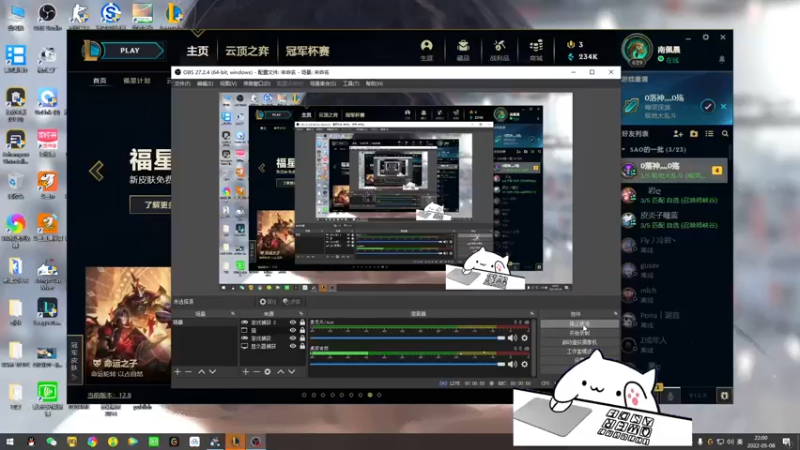Move selected source up with arrow icon
This screenshot has height=450, width=800.
281,372
